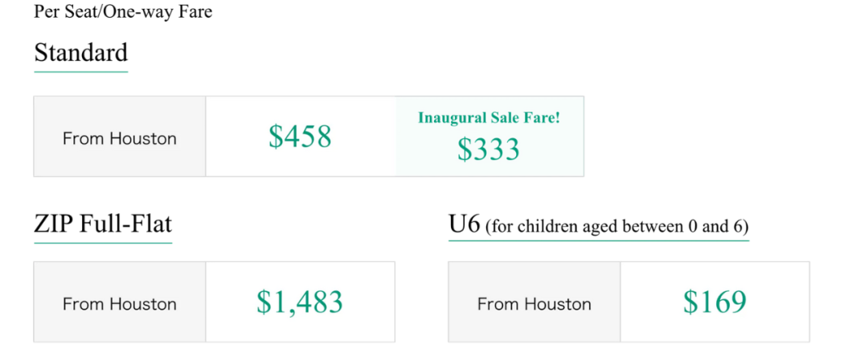Click the white cell containing $458
Screen dimensions: 868x361
(301, 136)
